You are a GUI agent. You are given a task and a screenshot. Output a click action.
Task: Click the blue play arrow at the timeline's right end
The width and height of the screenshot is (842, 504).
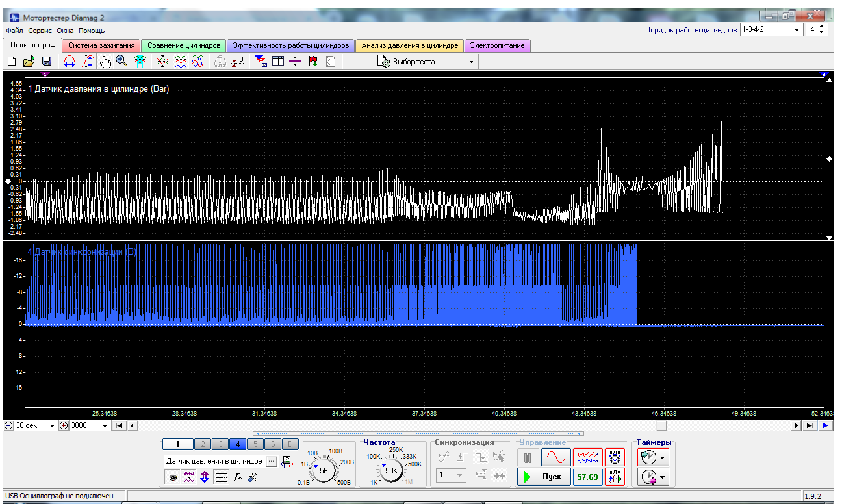pyautogui.click(x=824, y=425)
